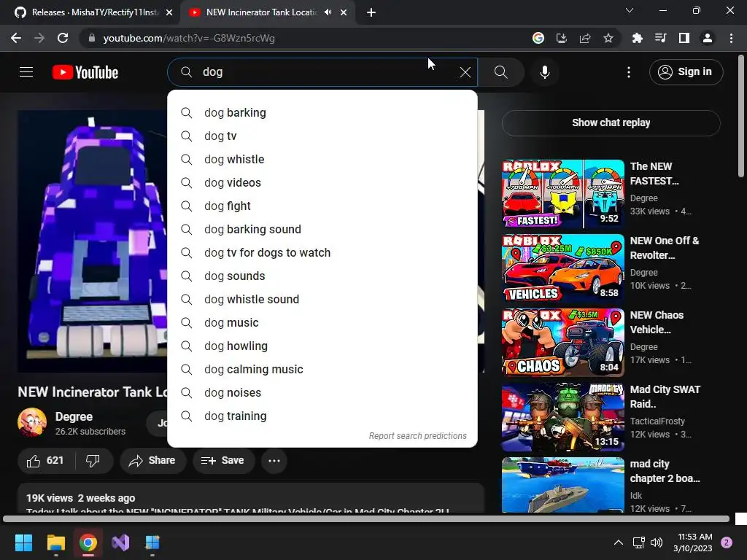Open 'mad city chapter 2 boa...' thumbnail
747x560 pixels.
coord(563,485)
